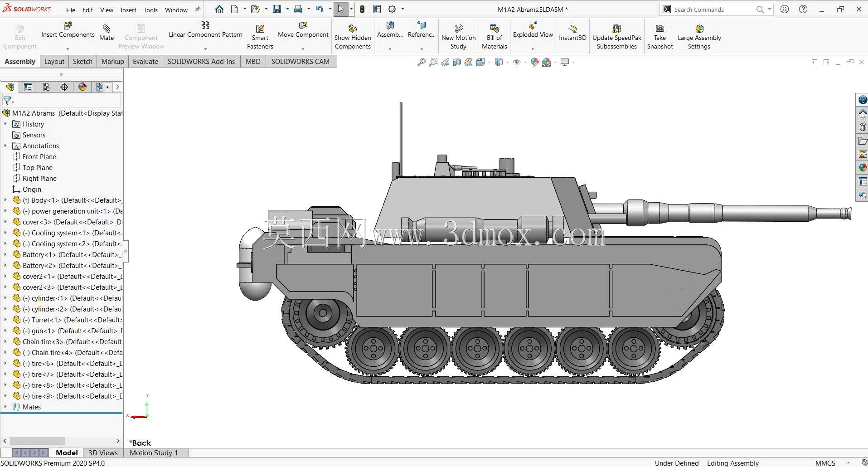Open Edit Appearance color ball in view toolbar

coord(535,62)
